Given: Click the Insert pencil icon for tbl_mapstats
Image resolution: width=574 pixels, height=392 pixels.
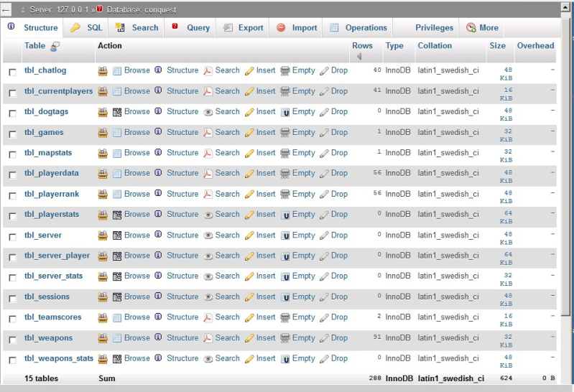Looking at the screenshot, I should tap(249, 153).
